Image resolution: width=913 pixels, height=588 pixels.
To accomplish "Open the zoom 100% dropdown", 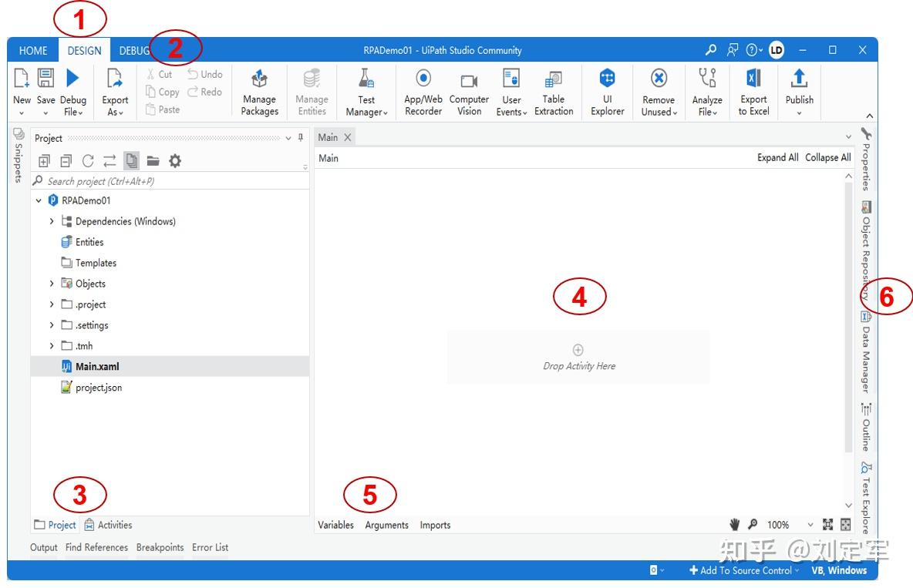I will pyautogui.click(x=810, y=525).
